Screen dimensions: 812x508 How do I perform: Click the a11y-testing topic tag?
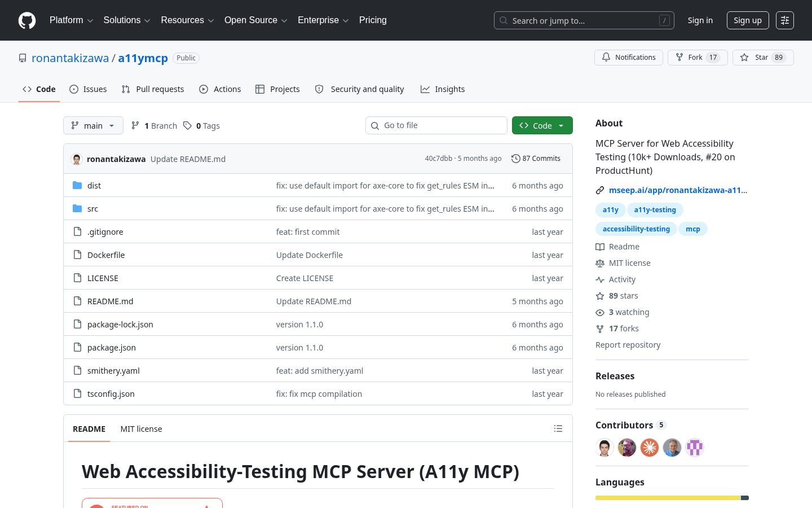click(x=655, y=210)
